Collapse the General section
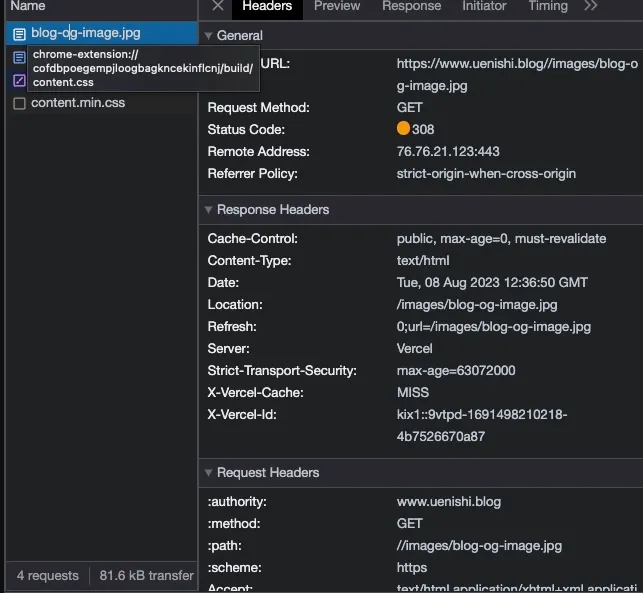The height and width of the screenshot is (593, 643). (208, 36)
